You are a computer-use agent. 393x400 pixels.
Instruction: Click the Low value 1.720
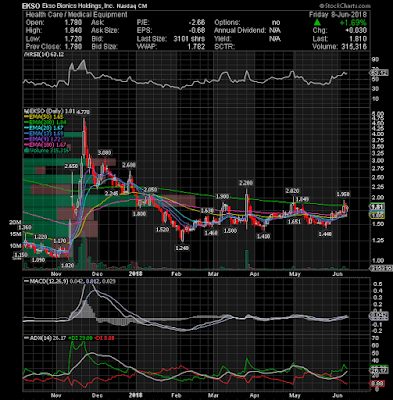(73, 39)
